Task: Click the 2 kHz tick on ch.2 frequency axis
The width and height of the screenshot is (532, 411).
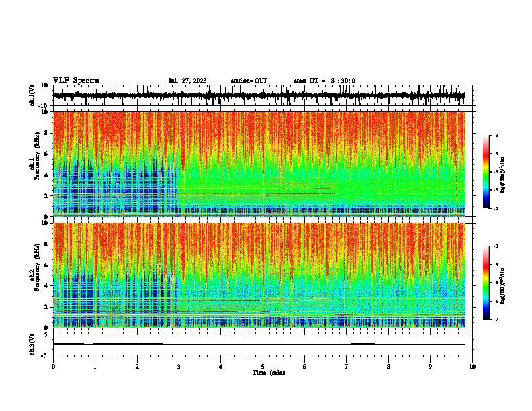Action: pos(46,307)
